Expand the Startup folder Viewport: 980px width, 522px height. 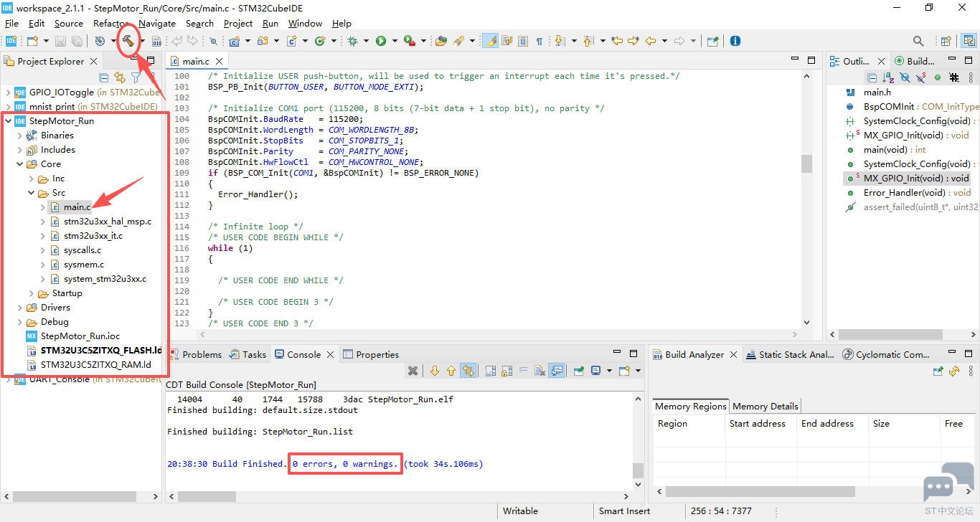coord(31,293)
